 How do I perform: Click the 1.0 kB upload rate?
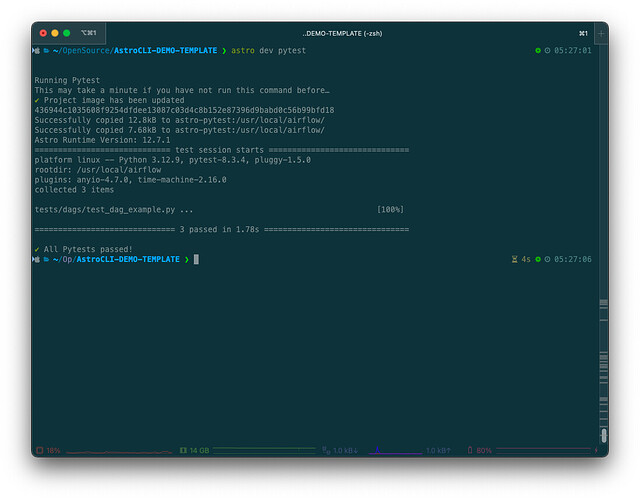[x=438, y=451]
